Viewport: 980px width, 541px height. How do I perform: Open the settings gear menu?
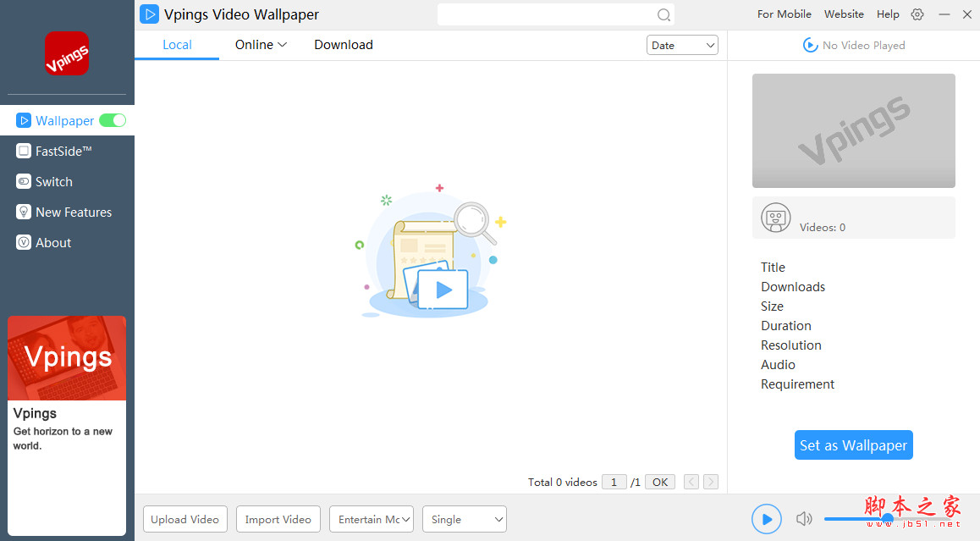(917, 14)
